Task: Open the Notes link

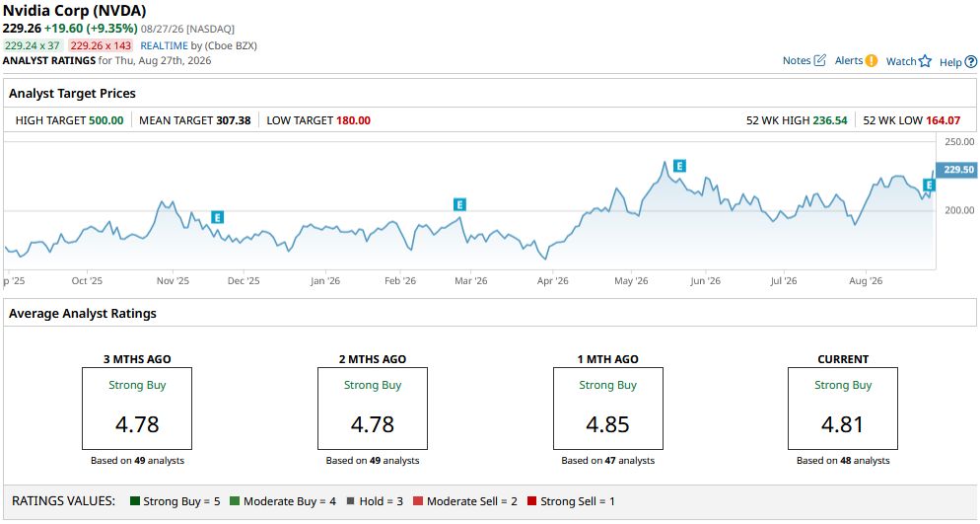Action: [797, 60]
